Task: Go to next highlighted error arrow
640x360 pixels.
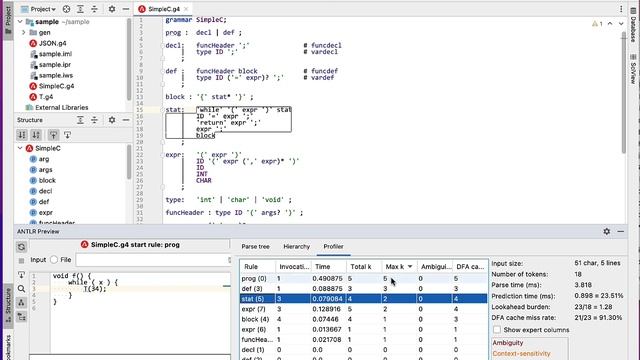Action: pyautogui.click(x=621, y=24)
